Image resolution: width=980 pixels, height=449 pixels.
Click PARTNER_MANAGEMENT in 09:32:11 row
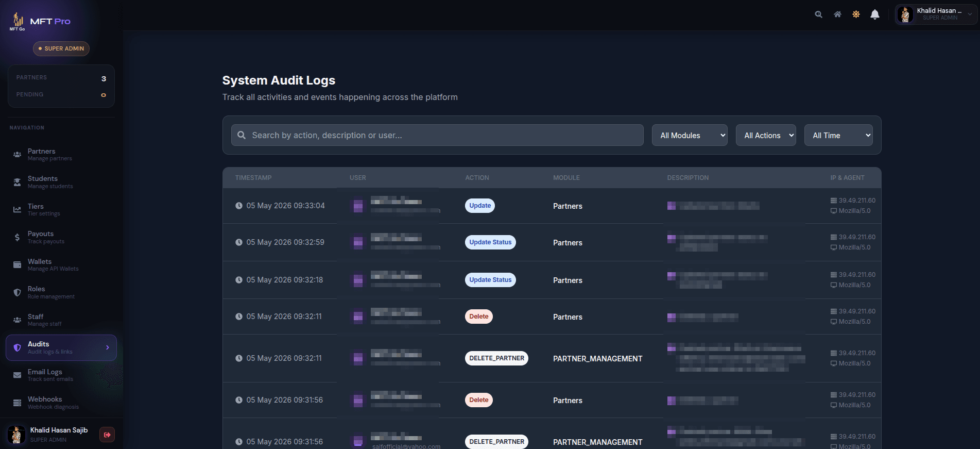point(598,359)
